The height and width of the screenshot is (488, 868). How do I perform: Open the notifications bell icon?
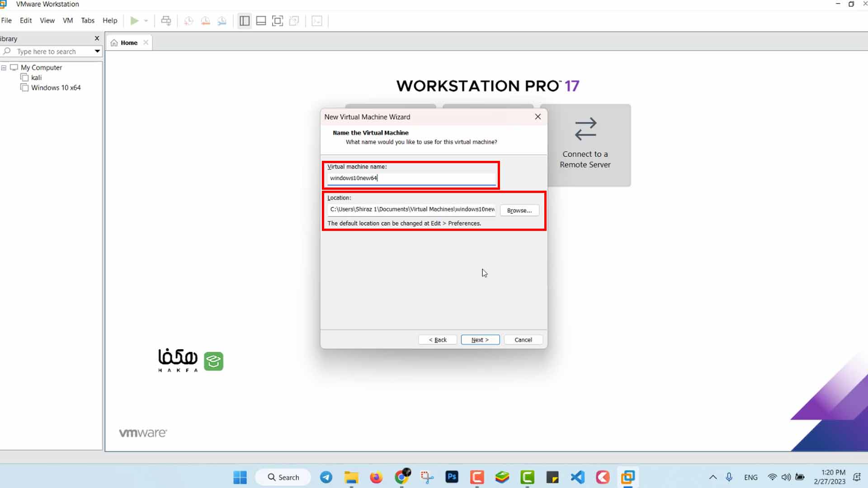[x=857, y=477]
